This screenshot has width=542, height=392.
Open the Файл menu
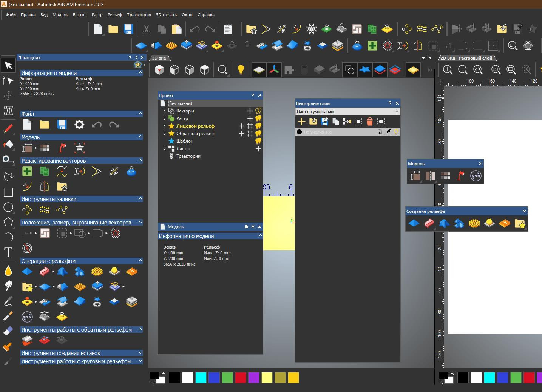pyautogui.click(x=11, y=15)
